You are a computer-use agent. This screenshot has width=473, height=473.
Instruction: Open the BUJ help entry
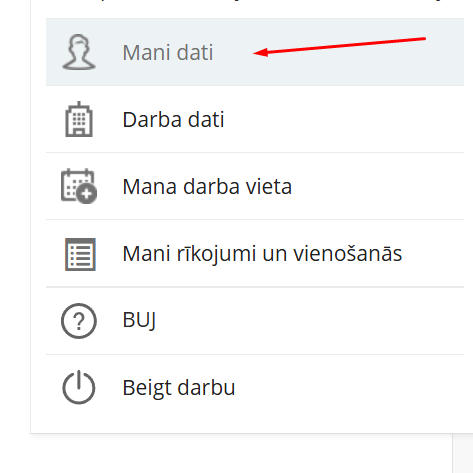(x=255, y=321)
